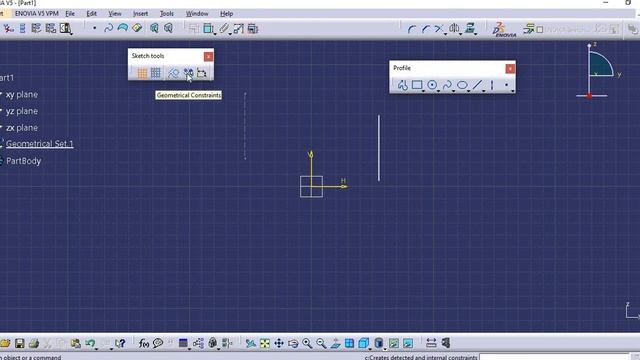
Task: Click the Print icon in bottom toolbar
Action: tap(33, 343)
